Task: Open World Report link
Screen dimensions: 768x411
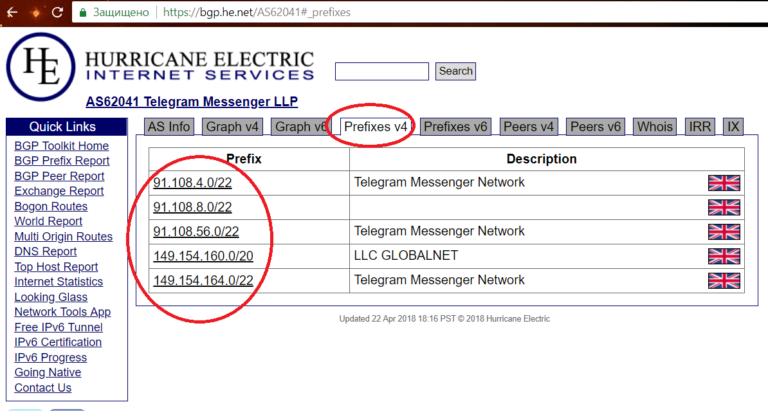Action: click(x=48, y=221)
